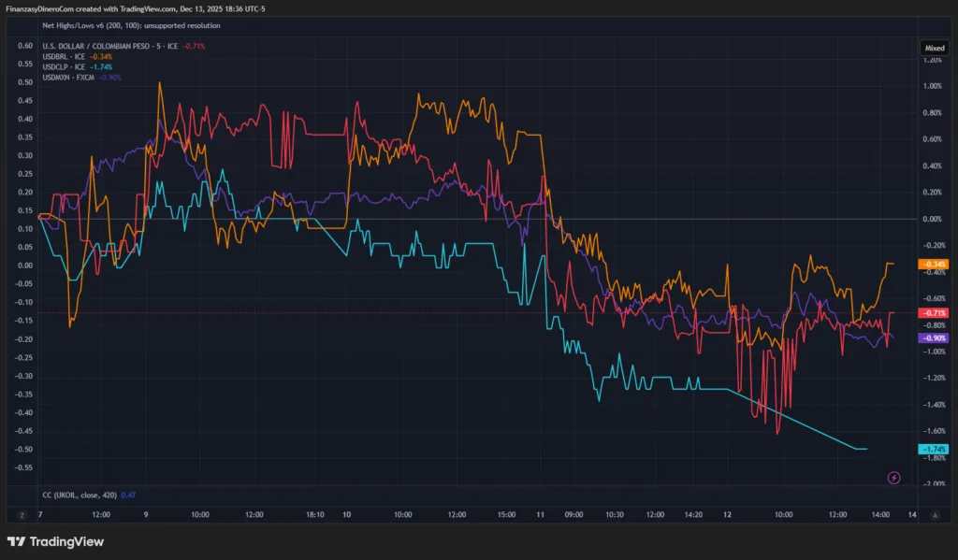Click the red -0.71% price label
This screenshot has width=958, height=560.
tap(935, 312)
